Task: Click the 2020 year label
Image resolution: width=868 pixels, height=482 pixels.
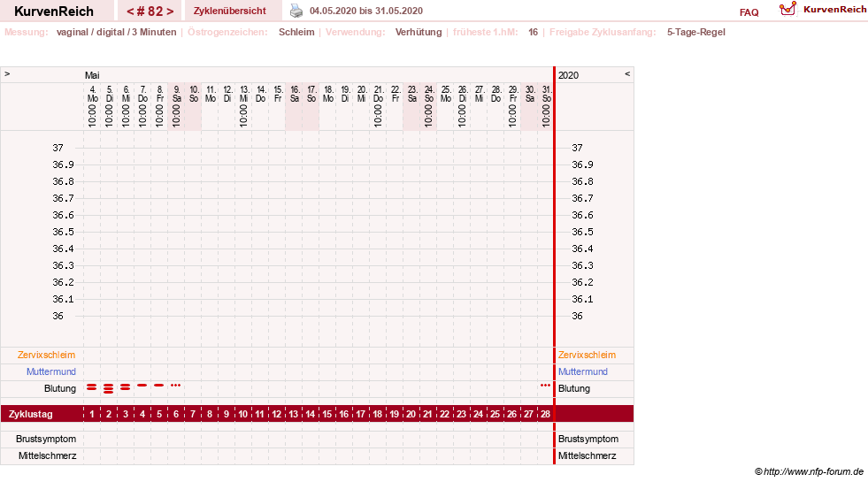Action: pos(569,75)
